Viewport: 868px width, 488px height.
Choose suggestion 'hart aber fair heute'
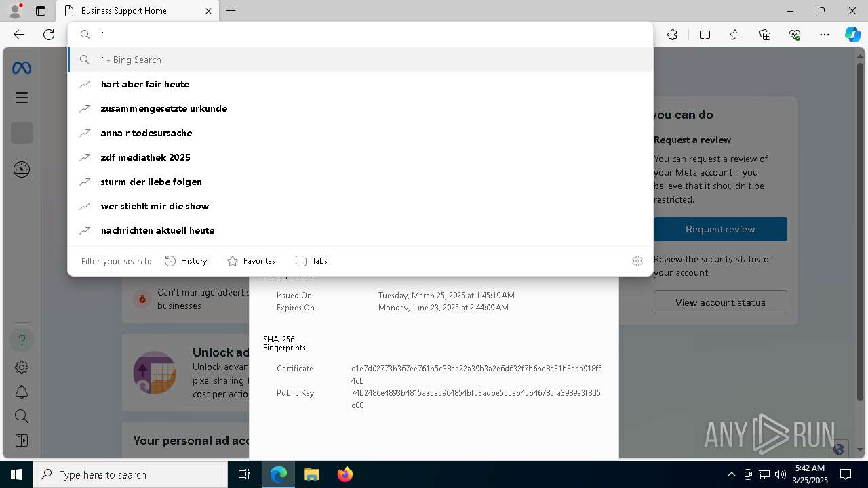[x=360, y=84]
